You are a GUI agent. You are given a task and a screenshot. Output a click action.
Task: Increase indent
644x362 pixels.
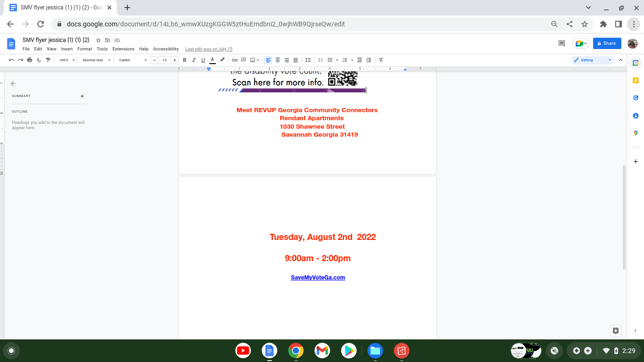(x=369, y=60)
